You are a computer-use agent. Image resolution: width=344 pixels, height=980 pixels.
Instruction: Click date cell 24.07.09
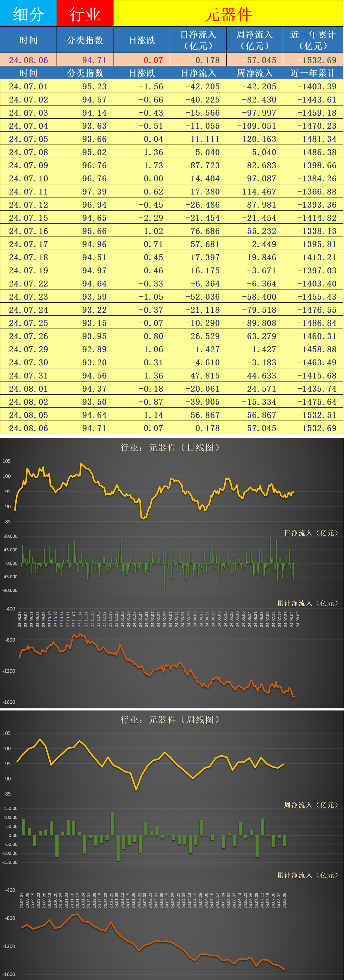point(29,165)
